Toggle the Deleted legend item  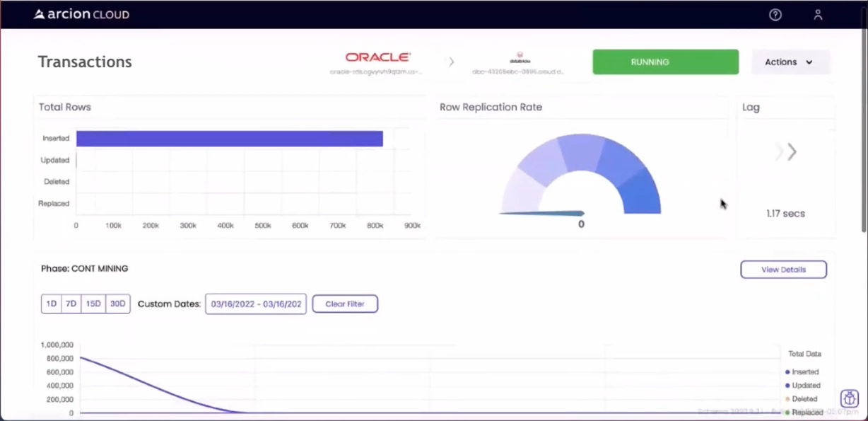pyautogui.click(x=803, y=398)
